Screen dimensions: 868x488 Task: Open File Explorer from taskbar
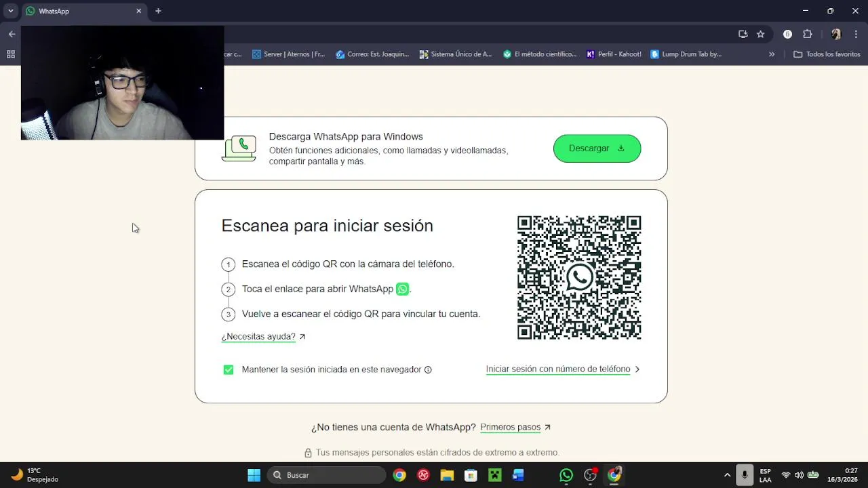coord(447,475)
